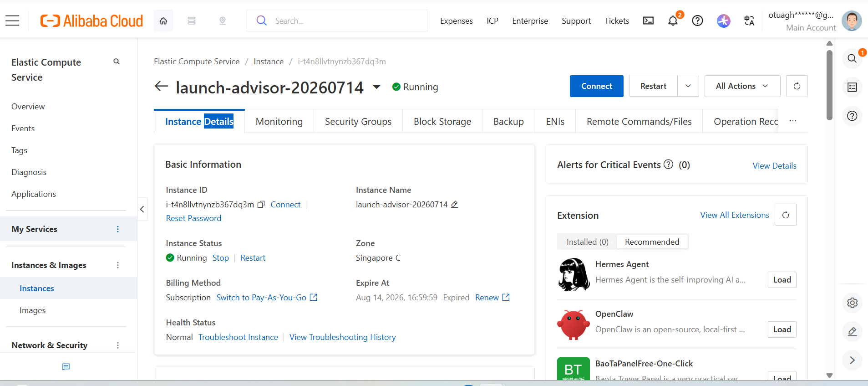The width and height of the screenshot is (868, 386).
Task: Select the Instance Details tab
Action: click(x=199, y=121)
